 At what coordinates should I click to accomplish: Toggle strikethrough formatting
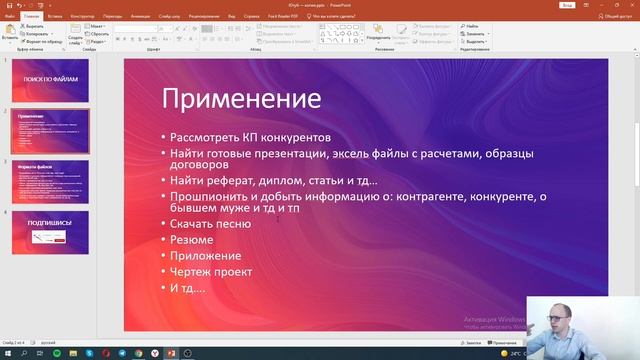pyautogui.click(x=147, y=39)
